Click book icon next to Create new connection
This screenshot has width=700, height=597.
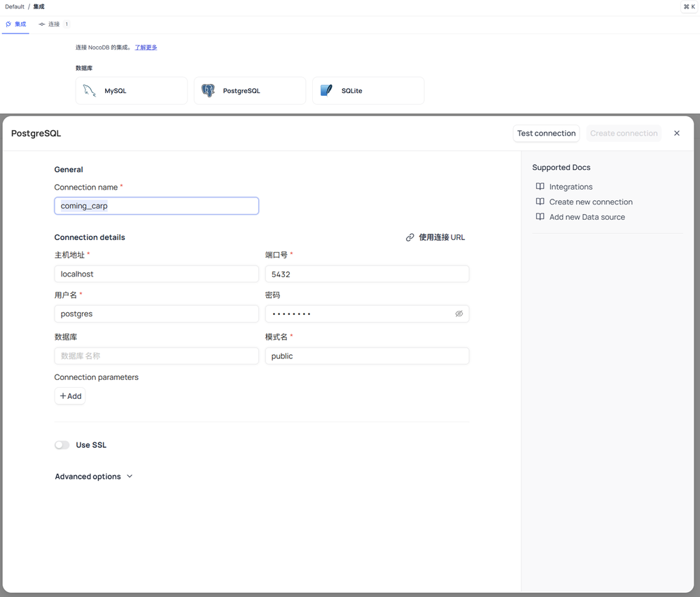coord(540,202)
